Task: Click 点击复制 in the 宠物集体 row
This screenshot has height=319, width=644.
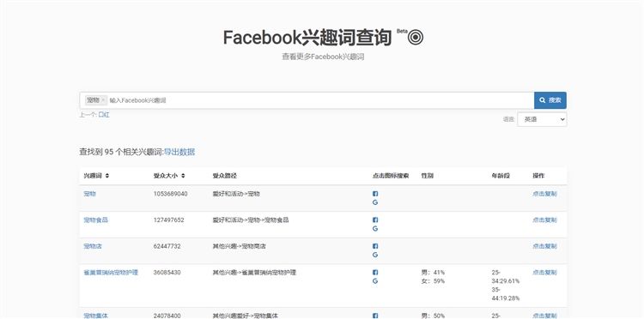Action: (544, 316)
